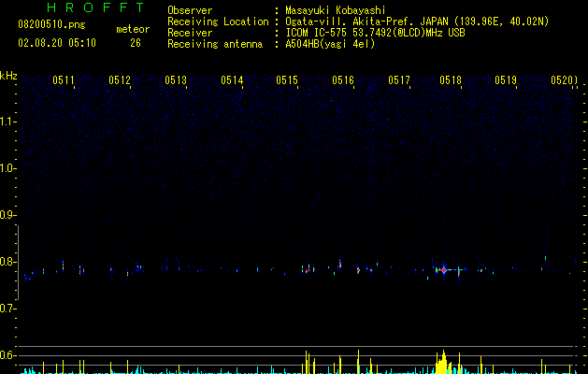Click the HROFFT title text

click(96, 7)
